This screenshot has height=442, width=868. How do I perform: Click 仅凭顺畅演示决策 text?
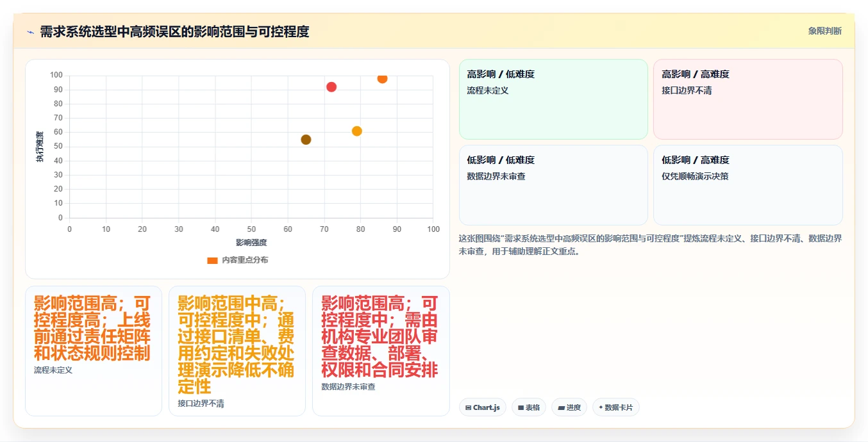[x=695, y=177]
